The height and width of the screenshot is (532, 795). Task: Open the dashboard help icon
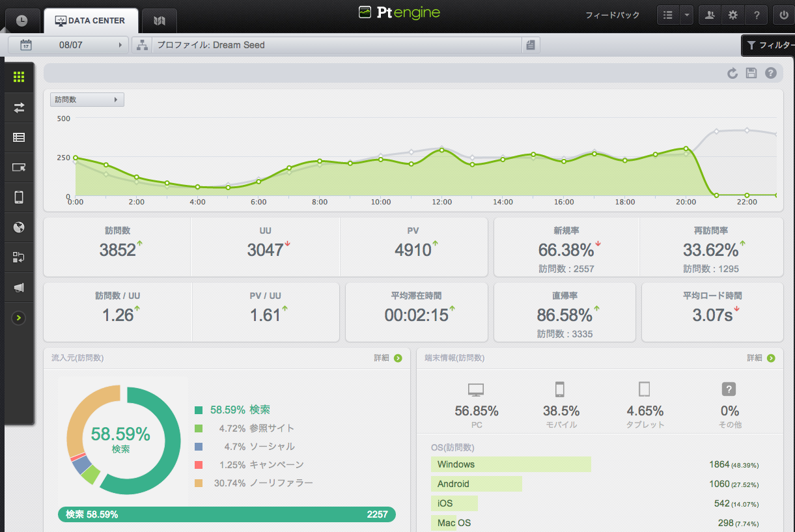[x=771, y=73]
